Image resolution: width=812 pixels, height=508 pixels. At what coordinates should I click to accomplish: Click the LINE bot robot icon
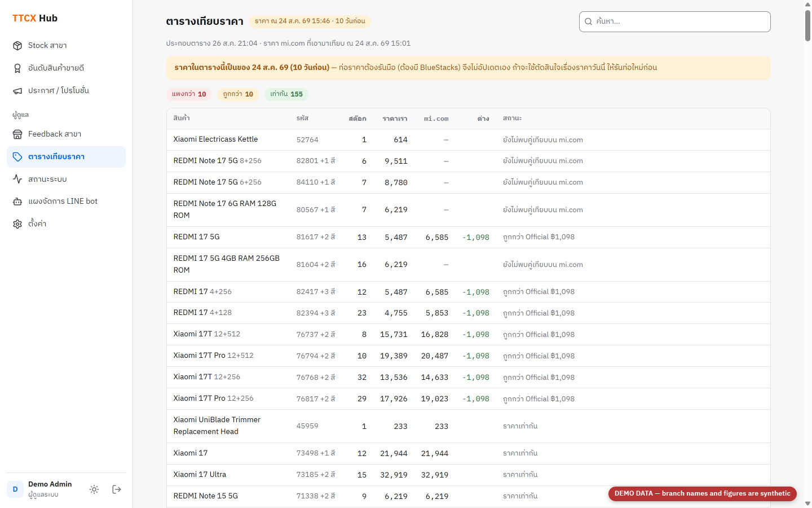[17, 202]
